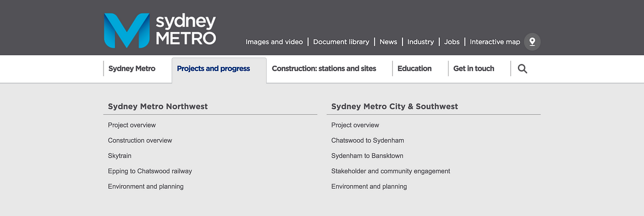Image resolution: width=644 pixels, height=216 pixels.
Task: Click the Sydney Metro logo
Action: coord(160,30)
